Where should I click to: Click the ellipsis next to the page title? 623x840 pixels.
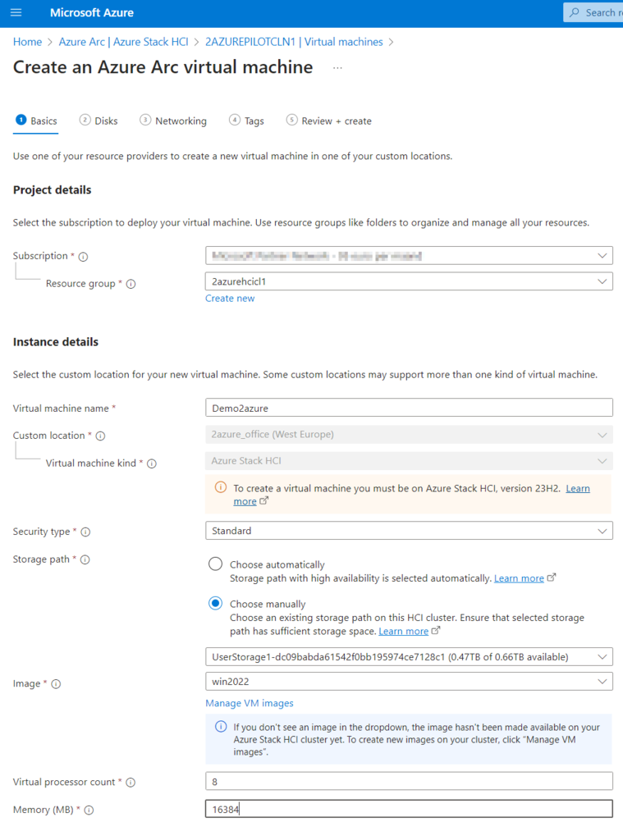[337, 68]
